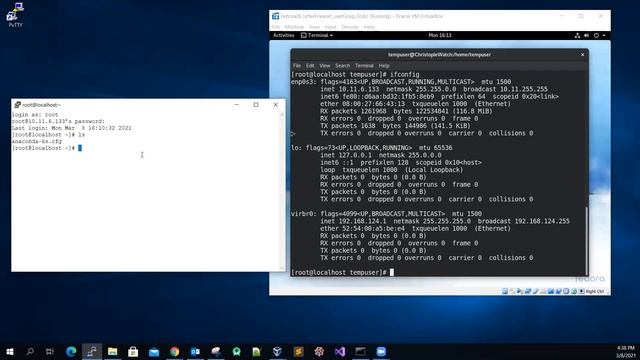
Task: Open the PuTTY window system menu icon
Action: point(17,104)
